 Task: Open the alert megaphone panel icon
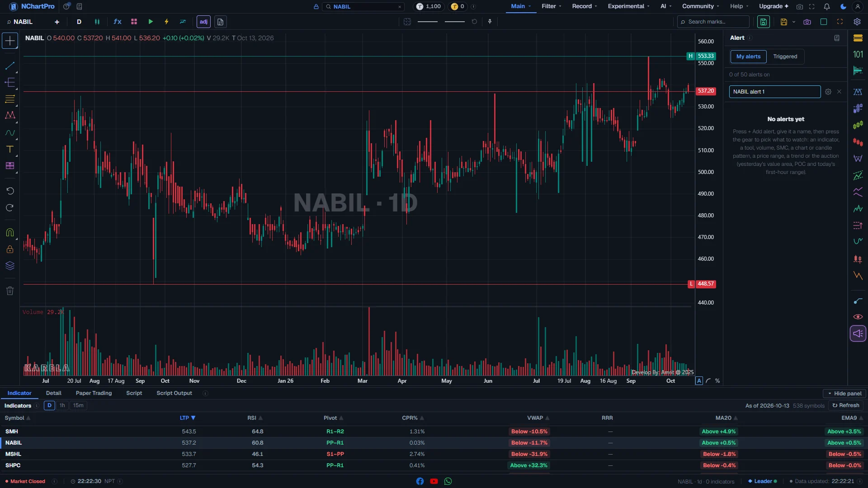click(x=858, y=334)
